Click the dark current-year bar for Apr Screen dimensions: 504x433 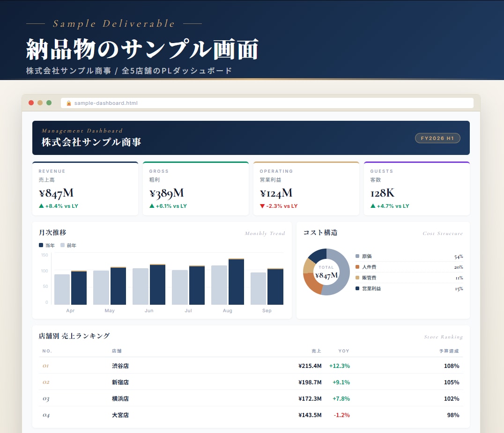(79, 288)
